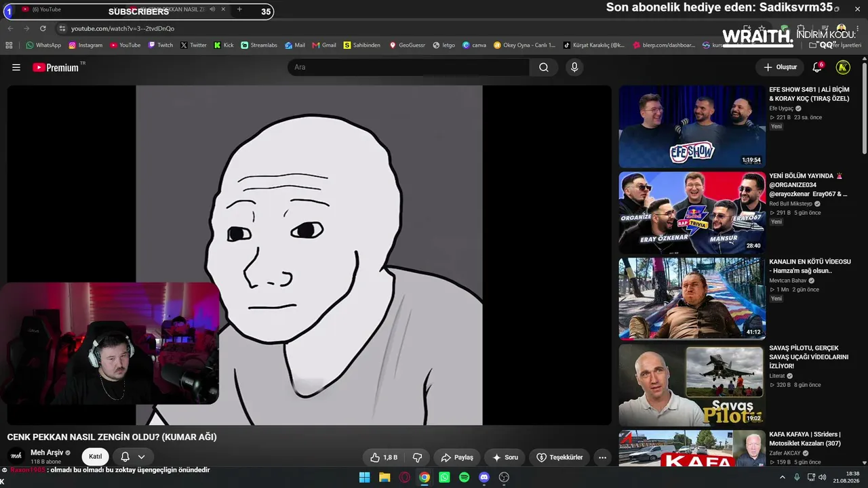The image size is (868, 488).
Task: Open Red Bull Rap Trivia video thumbnail
Action: pyautogui.click(x=692, y=213)
